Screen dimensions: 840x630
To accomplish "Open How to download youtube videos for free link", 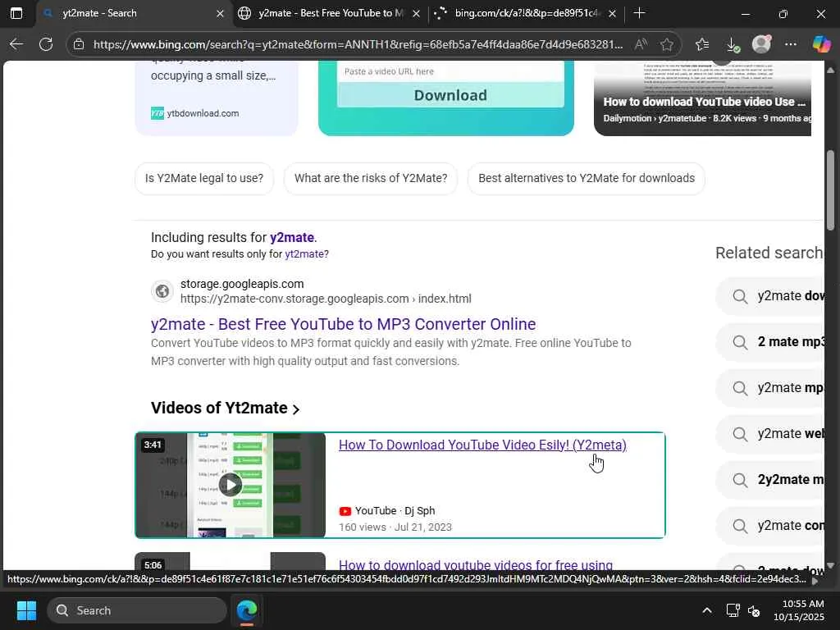I will tap(476, 564).
